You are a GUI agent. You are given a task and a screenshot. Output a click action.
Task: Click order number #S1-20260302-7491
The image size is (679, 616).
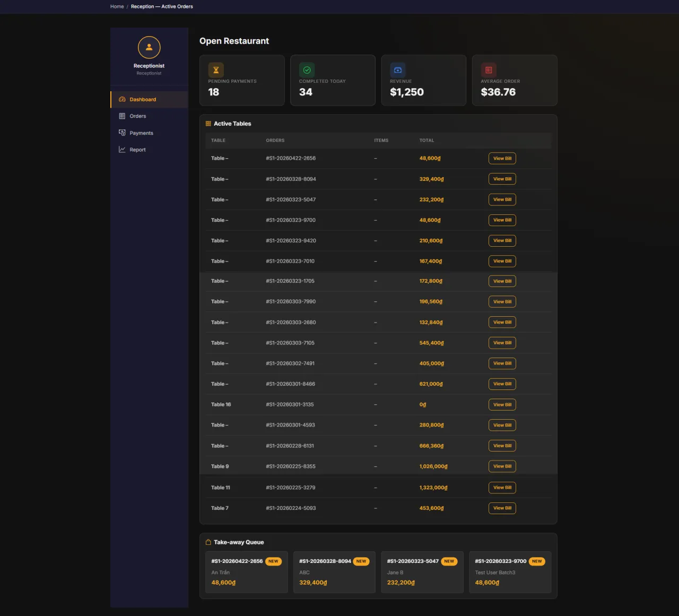(x=290, y=363)
